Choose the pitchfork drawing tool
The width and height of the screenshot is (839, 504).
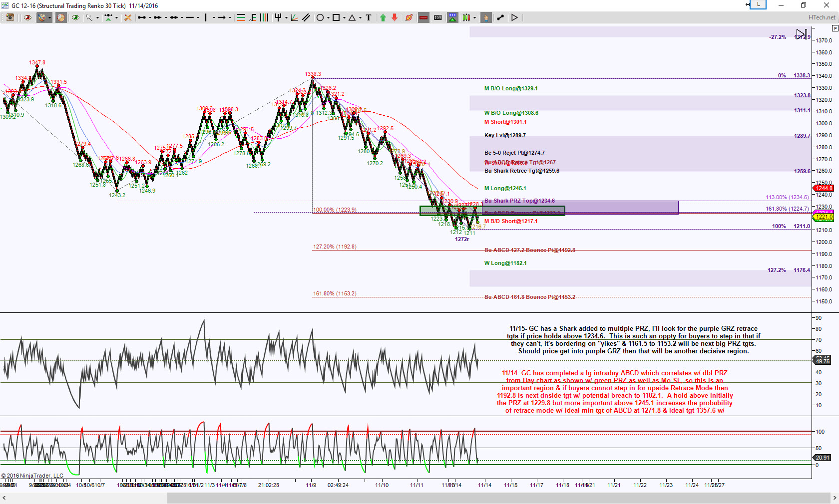(278, 17)
